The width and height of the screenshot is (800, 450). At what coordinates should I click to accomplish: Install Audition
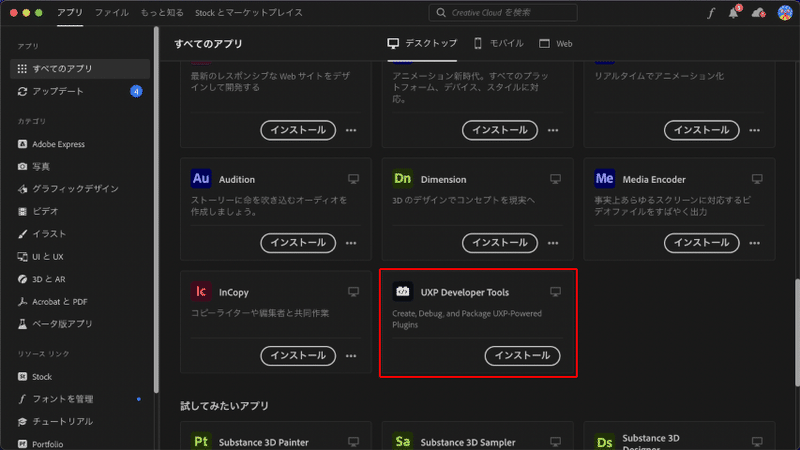[298, 243]
